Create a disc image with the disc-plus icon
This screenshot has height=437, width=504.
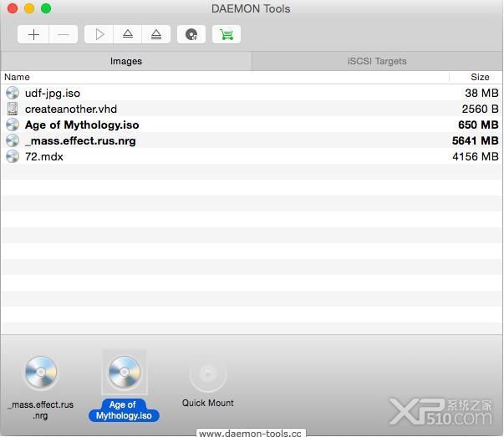click(191, 34)
